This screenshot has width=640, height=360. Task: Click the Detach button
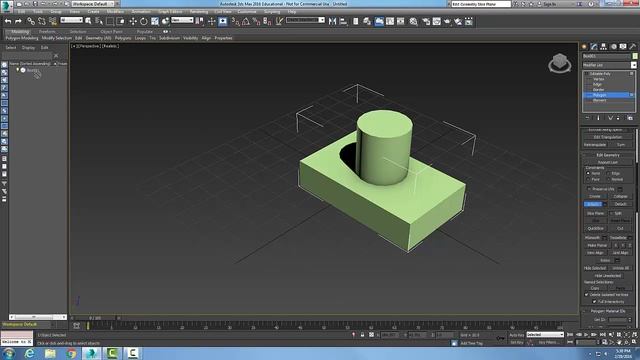coord(620,204)
